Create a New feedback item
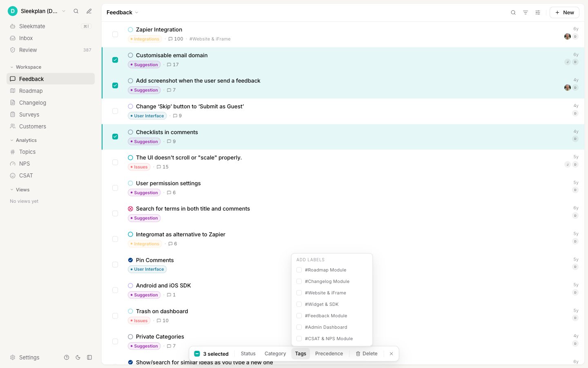This screenshot has width=588, height=368. 564,13
